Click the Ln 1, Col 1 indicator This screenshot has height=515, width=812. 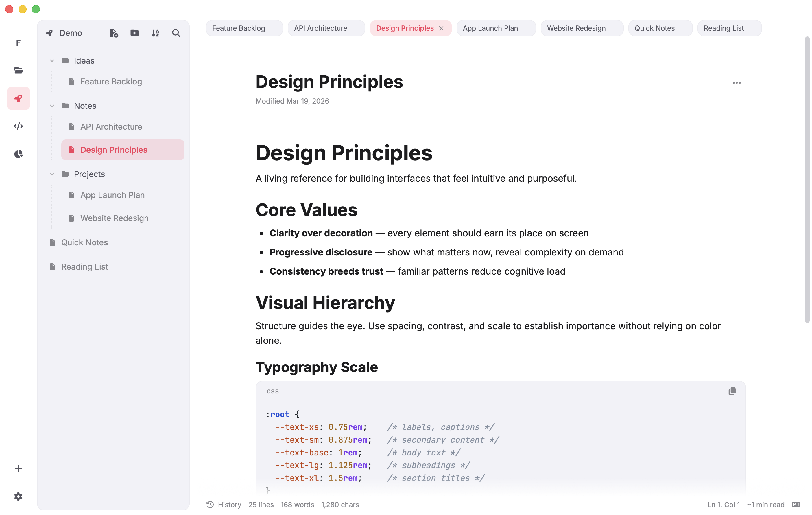point(723,505)
